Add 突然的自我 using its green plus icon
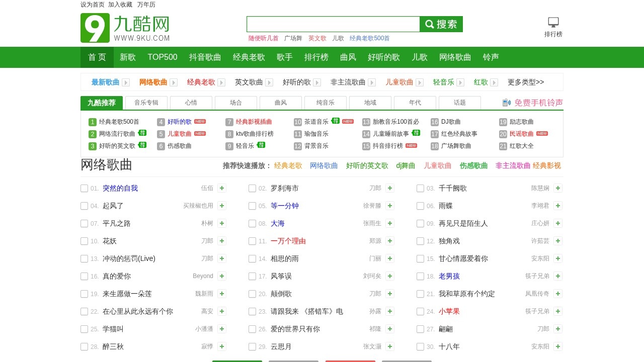 [x=222, y=188]
